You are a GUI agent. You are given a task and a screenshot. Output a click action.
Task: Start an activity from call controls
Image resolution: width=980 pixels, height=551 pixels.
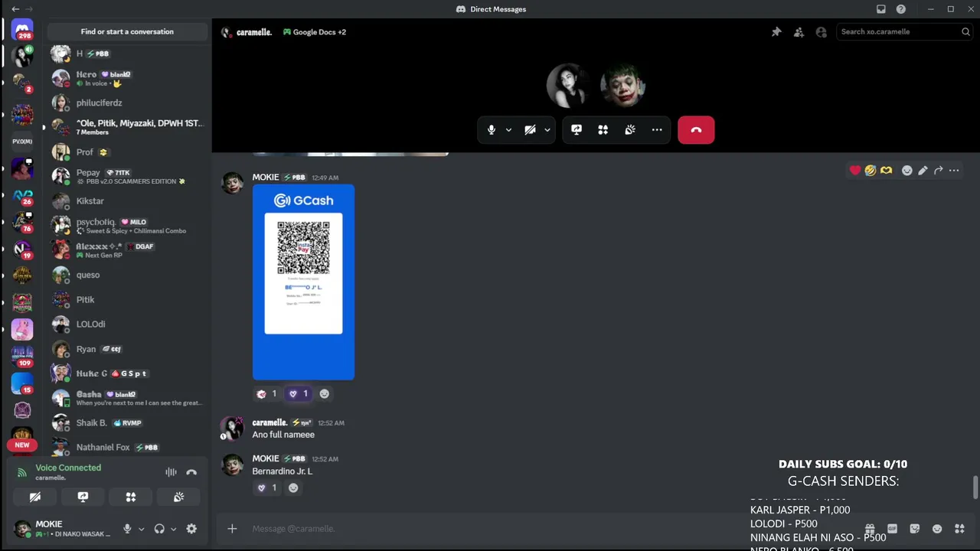click(x=603, y=130)
